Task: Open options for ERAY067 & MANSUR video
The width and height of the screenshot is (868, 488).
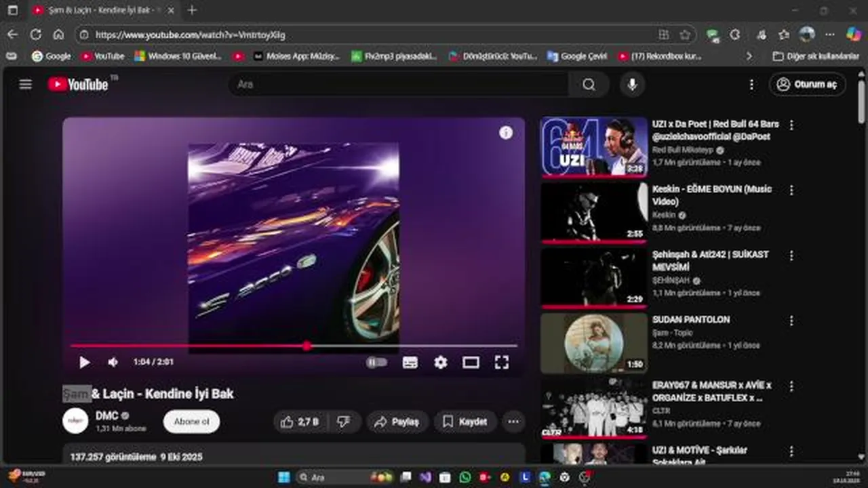Action: point(791,386)
